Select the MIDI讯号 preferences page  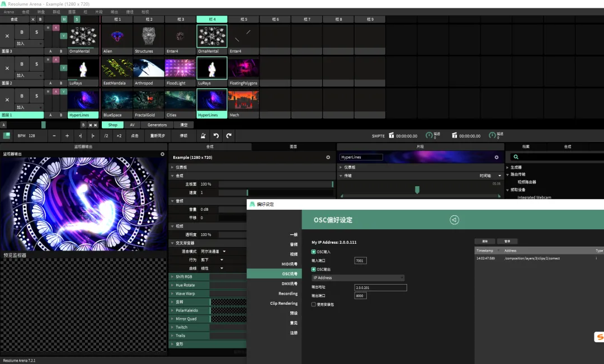289,264
